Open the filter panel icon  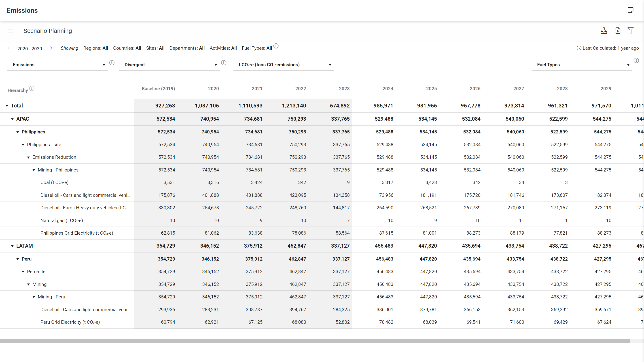(631, 30)
